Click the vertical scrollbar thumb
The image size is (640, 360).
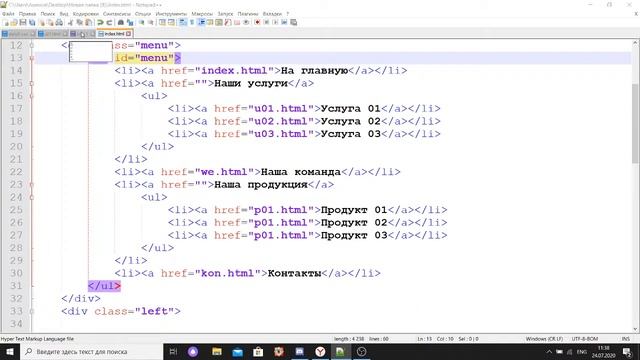click(636, 123)
